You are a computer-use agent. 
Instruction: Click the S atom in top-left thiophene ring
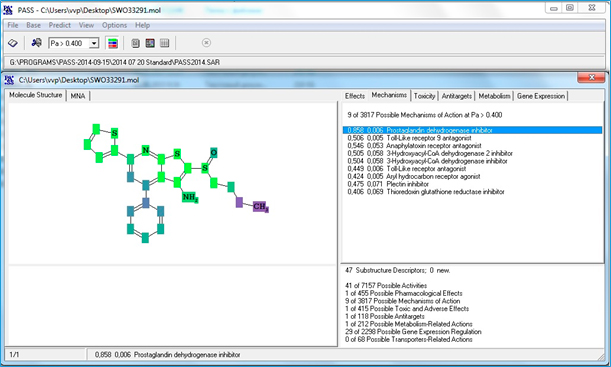(x=114, y=133)
